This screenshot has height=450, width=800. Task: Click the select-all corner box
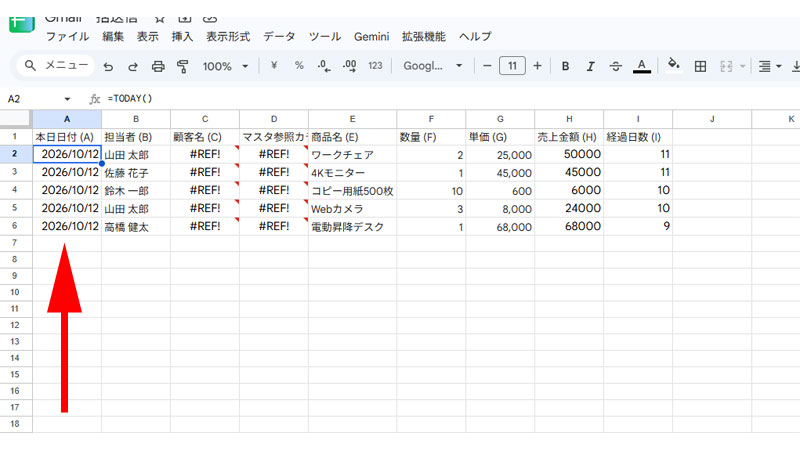point(15,118)
